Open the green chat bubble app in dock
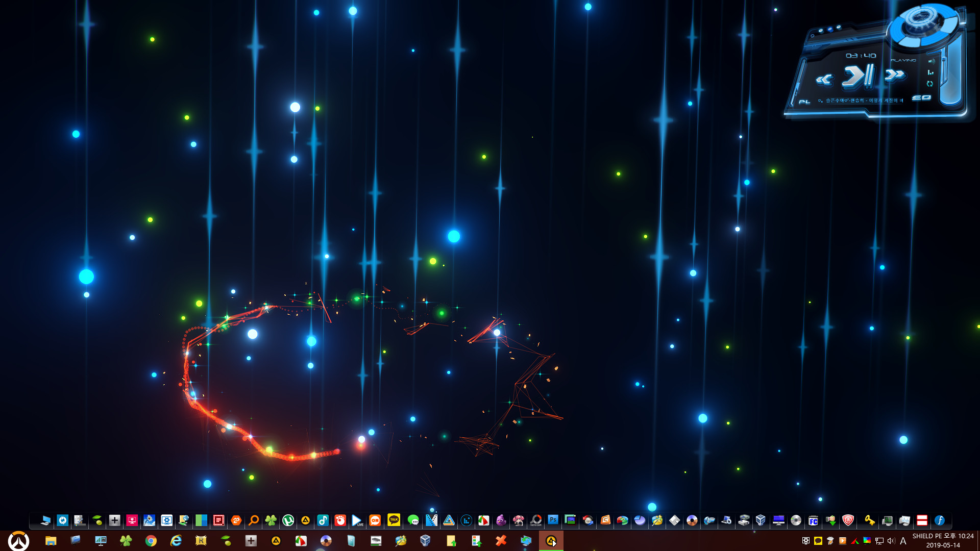Screen dimensions: 980x551 click(413, 520)
